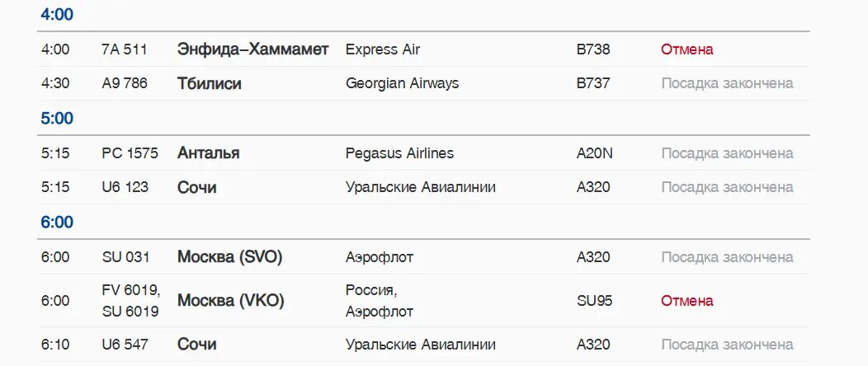The height and width of the screenshot is (366, 868).
Task: Click Посадка закончена status for Тбилиси flight
Action: coord(727,83)
